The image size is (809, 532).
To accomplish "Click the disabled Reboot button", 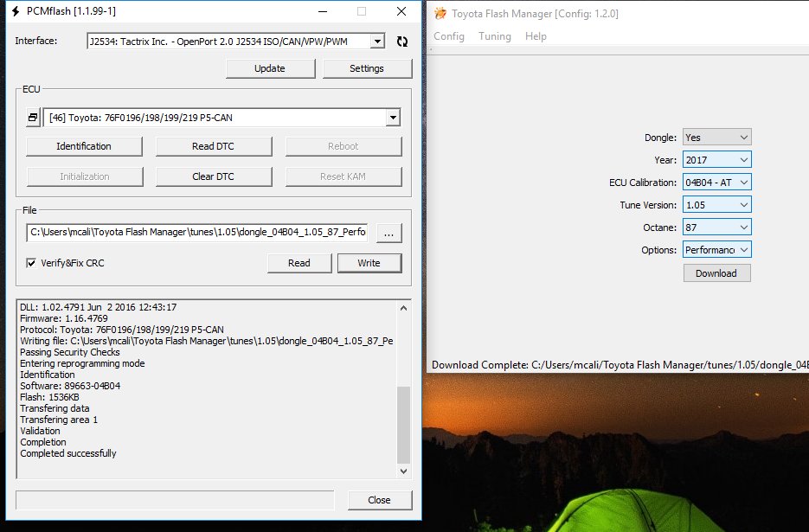I will click(344, 146).
